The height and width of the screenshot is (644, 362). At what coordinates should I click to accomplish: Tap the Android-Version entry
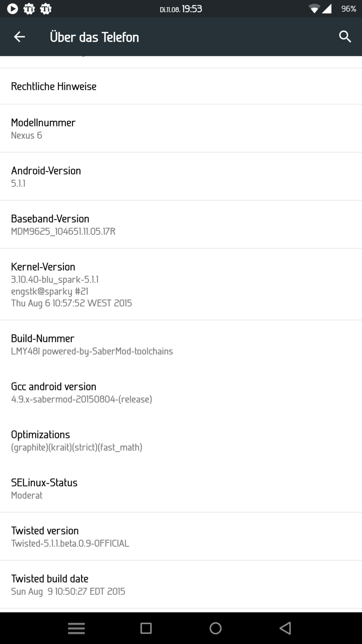pyautogui.click(x=181, y=176)
